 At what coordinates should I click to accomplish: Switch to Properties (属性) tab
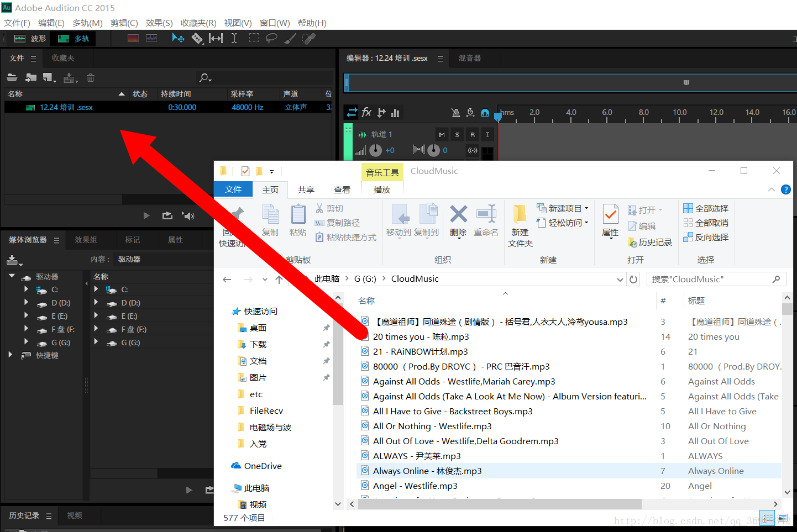click(x=175, y=240)
